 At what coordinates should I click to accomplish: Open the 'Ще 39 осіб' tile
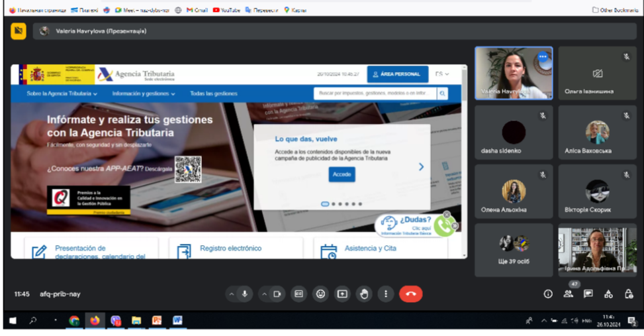514,250
